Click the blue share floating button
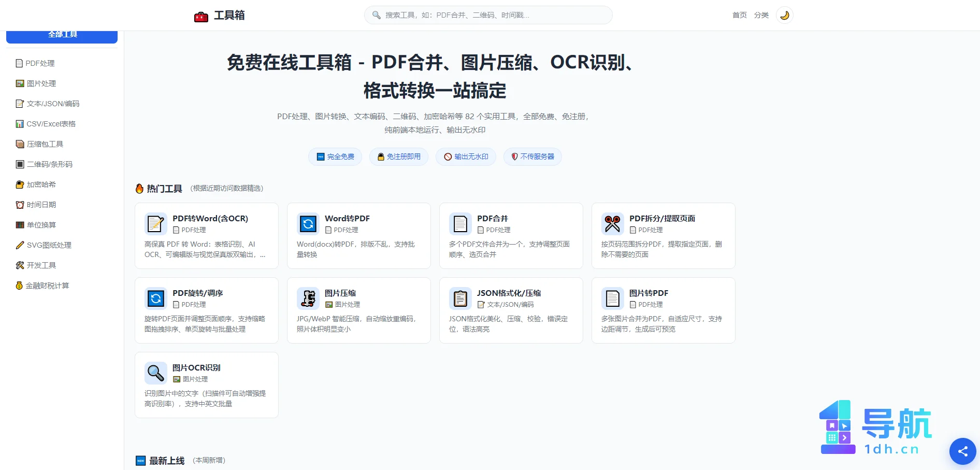 pyautogui.click(x=962, y=451)
